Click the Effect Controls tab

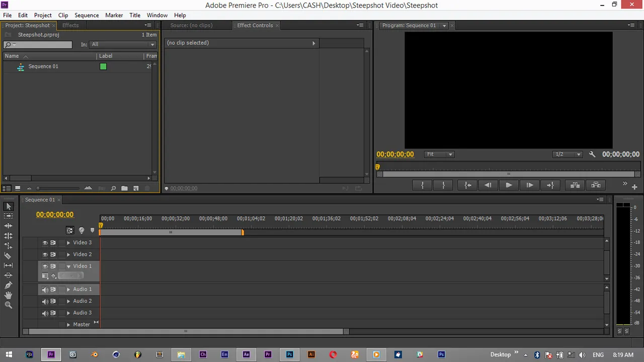pos(255,25)
